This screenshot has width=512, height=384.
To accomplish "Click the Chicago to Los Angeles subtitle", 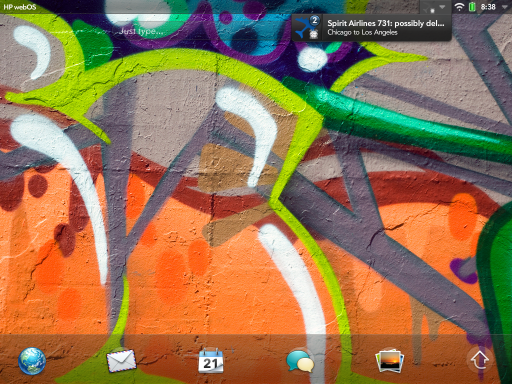I will (362, 32).
